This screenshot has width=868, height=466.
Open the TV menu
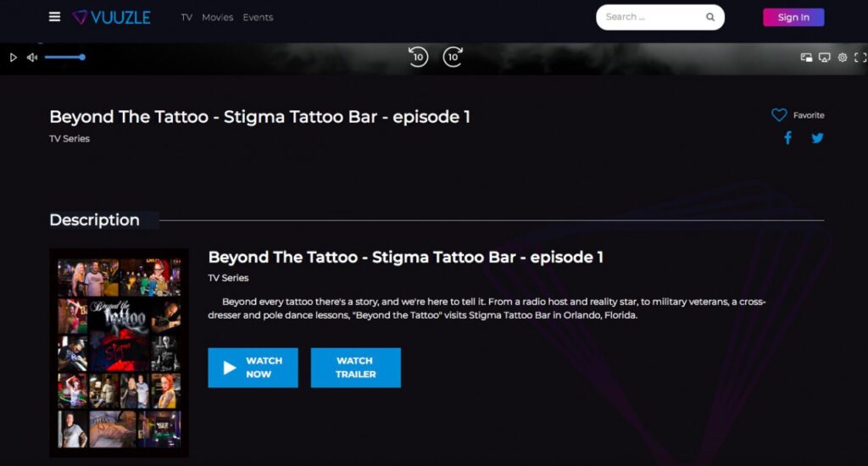tap(186, 18)
